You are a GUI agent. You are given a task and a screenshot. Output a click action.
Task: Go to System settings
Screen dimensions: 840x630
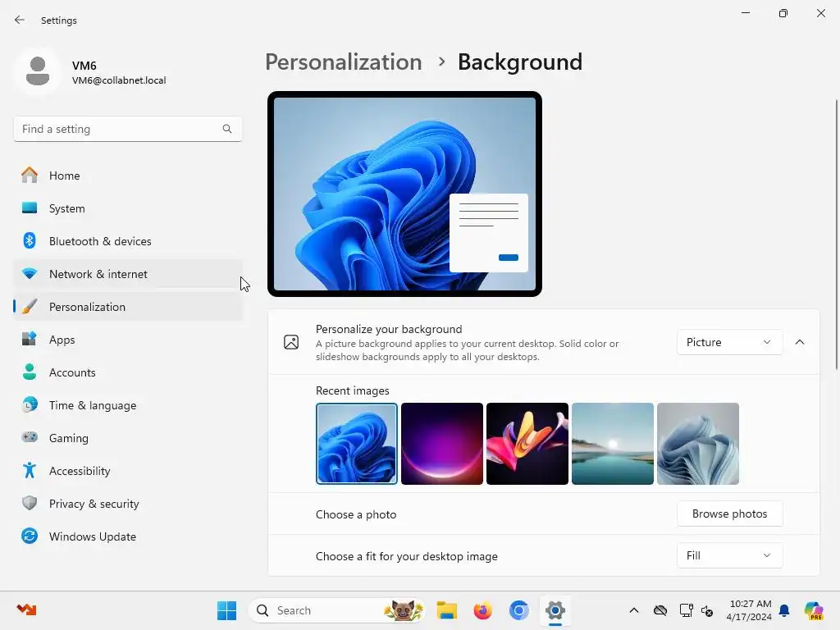tap(127, 208)
